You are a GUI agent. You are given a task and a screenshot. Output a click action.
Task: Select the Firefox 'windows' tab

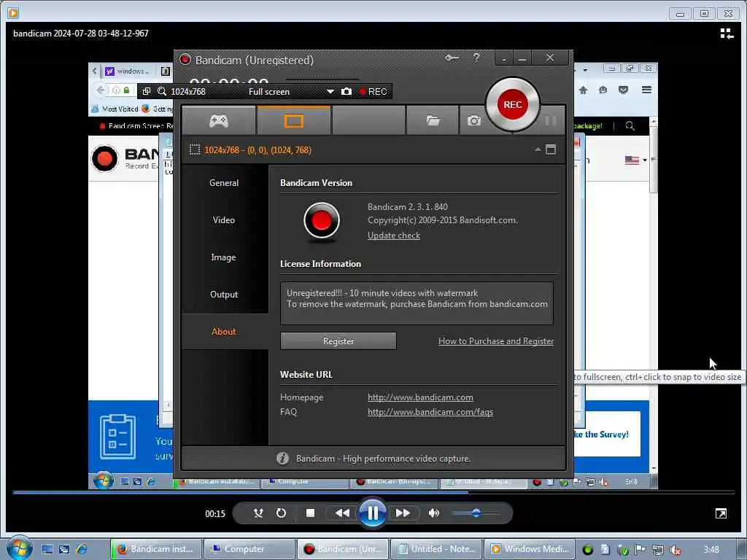click(x=128, y=71)
